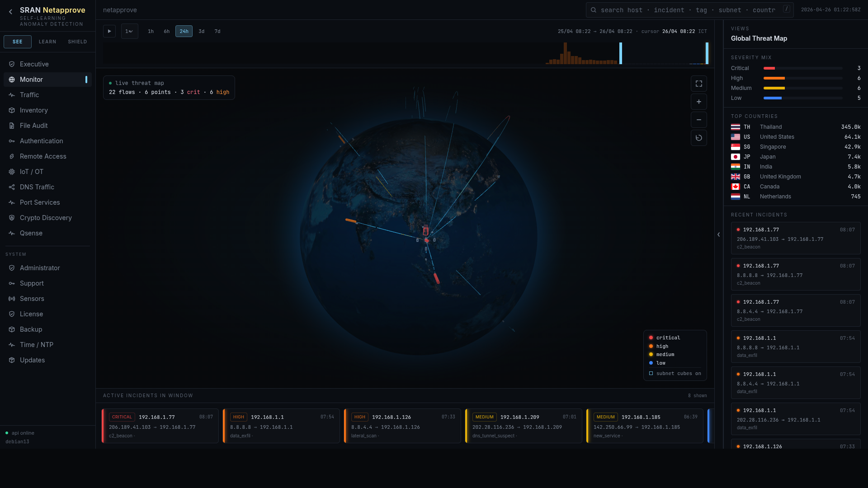This screenshot has width=868, height=488.
Task: Collapse the right incidents panel via its chevron
Action: point(718,235)
